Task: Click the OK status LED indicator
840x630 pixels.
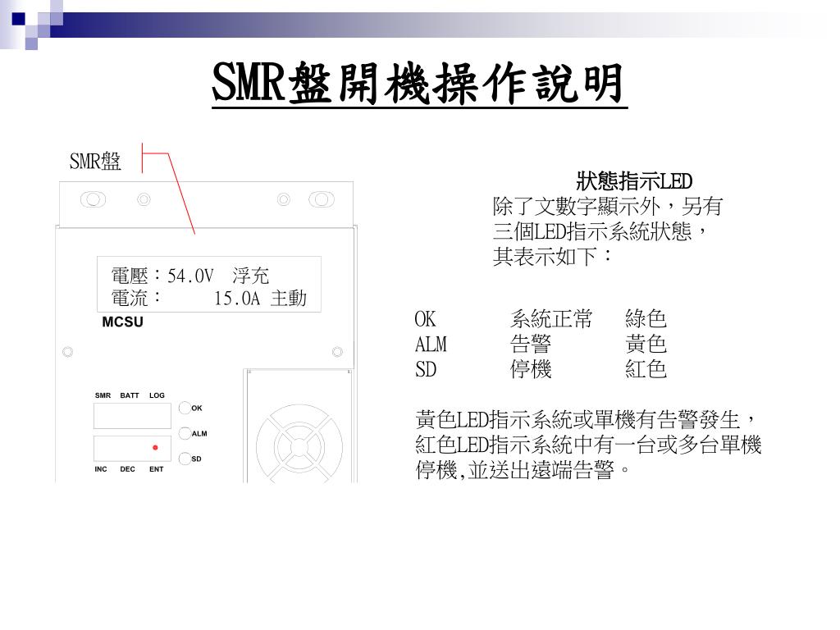Action: tap(185, 408)
